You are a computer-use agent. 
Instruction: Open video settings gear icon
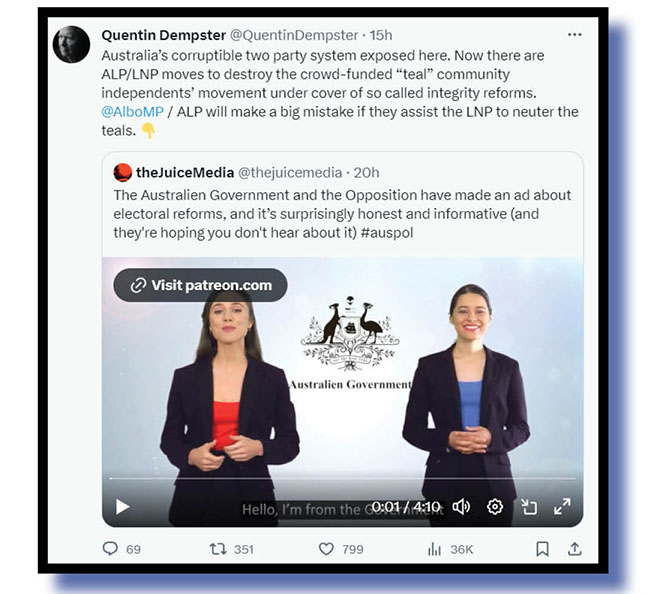(495, 507)
